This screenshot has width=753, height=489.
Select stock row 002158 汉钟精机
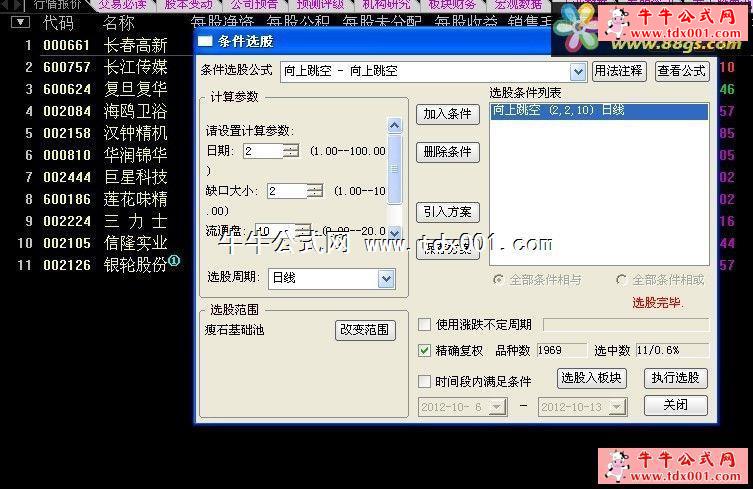tap(96, 133)
